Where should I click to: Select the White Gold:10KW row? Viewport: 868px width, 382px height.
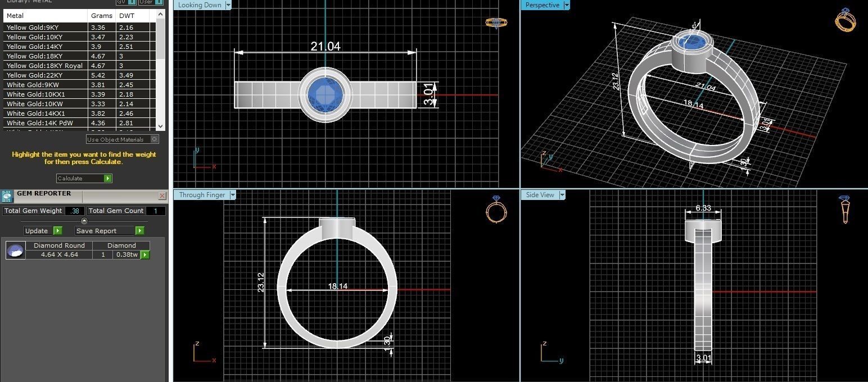click(x=79, y=104)
